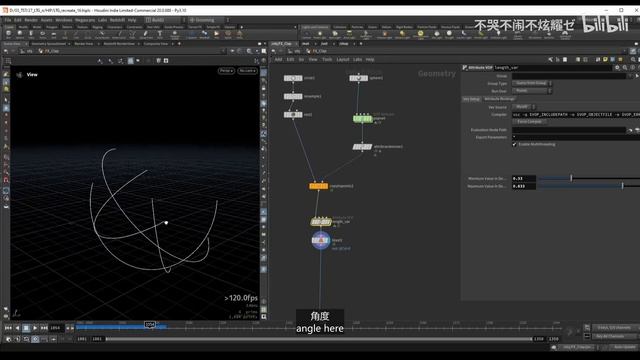Select the Sphere shelf tool

(20, 34)
